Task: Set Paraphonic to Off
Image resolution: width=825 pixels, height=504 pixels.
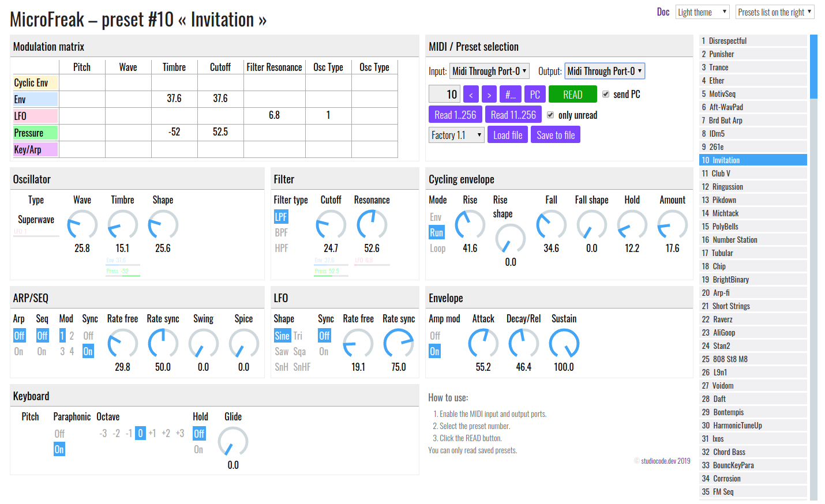Action: 59,434
